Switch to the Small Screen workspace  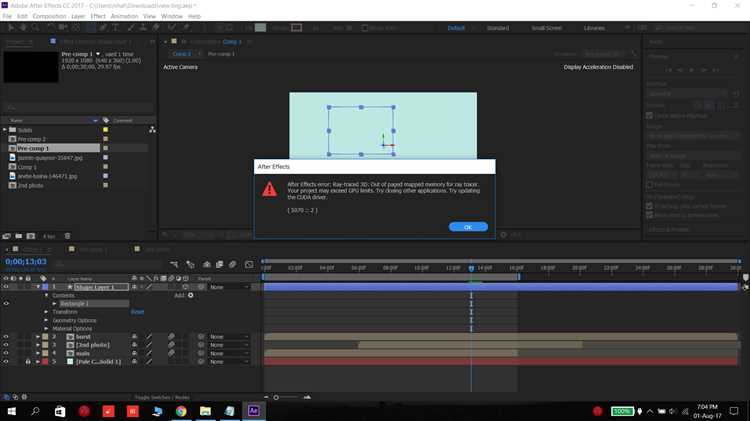pos(546,28)
